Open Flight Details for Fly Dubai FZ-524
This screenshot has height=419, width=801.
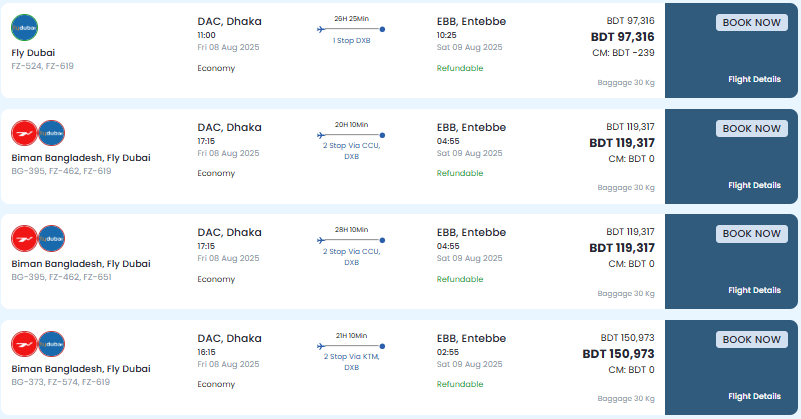[755, 79]
